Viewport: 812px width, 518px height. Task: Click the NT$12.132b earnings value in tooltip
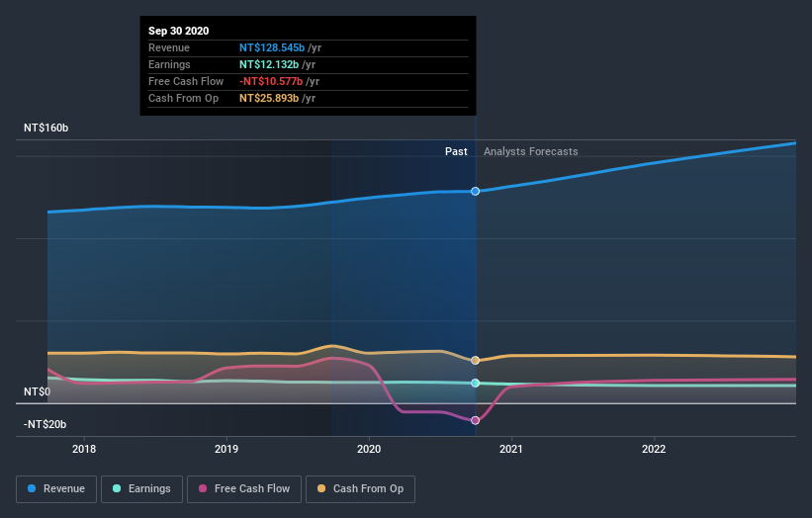click(x=269, y=64)
